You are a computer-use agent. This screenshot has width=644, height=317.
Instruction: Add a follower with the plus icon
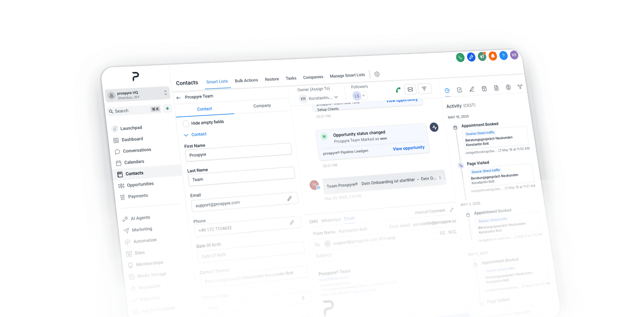pos(364,96)
